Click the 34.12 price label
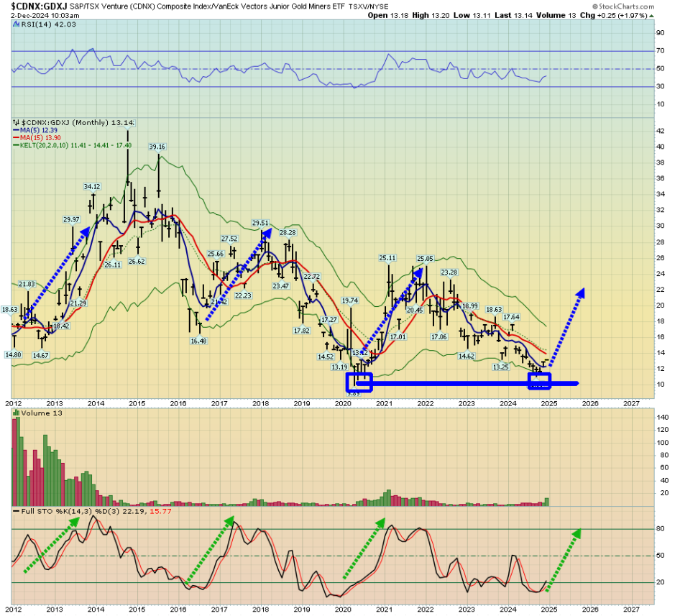This screenshot has width=680, height=616. [92, 187]
